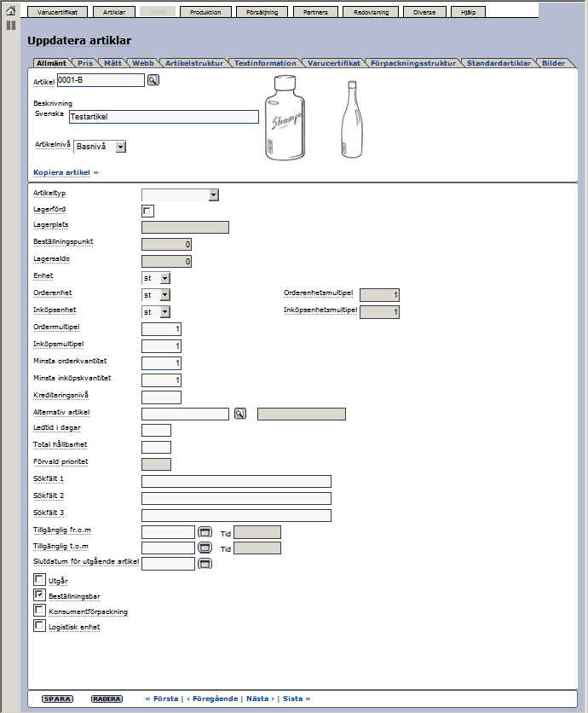Click the Total hållbarhet field
This screenshot has height=713, width=588.
point(156,448)
